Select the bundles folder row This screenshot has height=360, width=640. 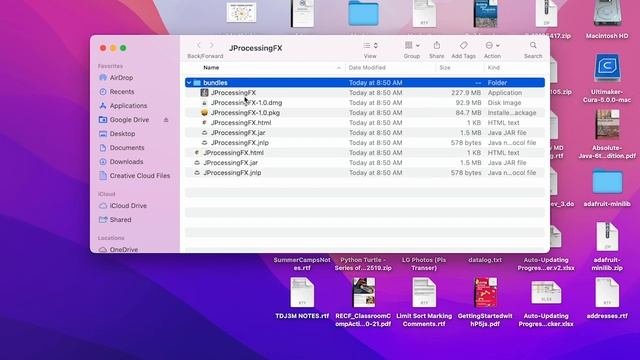(365, 83)
